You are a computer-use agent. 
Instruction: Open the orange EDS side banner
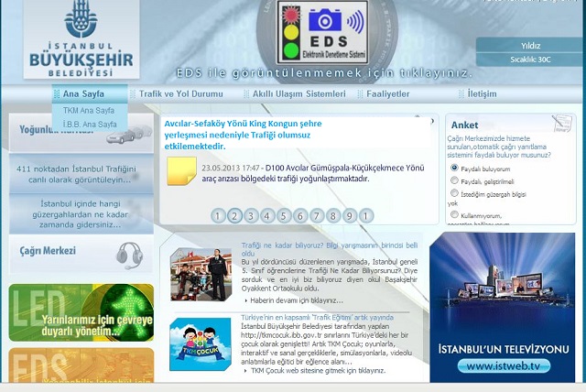point(81,368)
